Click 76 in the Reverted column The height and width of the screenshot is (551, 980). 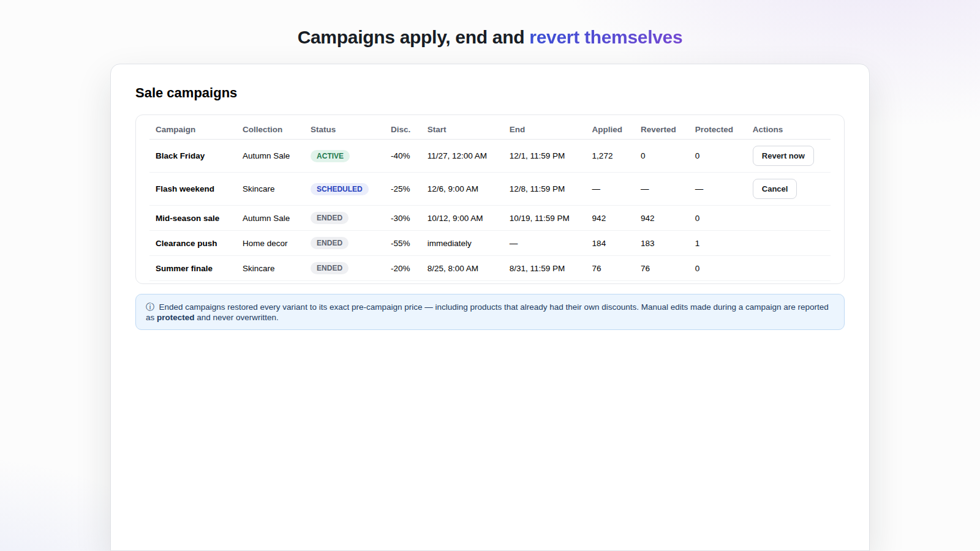645,269
